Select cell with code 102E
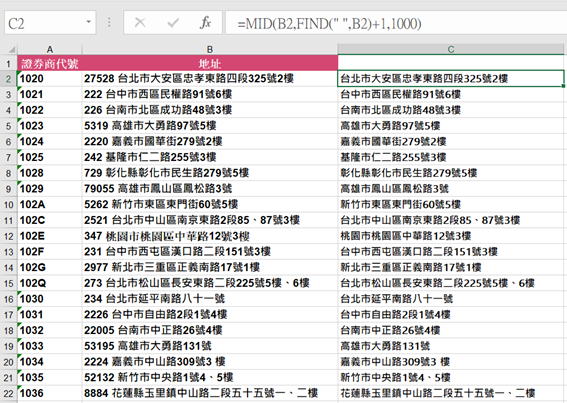The image size is (567, 403). pyautogui.click(x=50, y=236)
